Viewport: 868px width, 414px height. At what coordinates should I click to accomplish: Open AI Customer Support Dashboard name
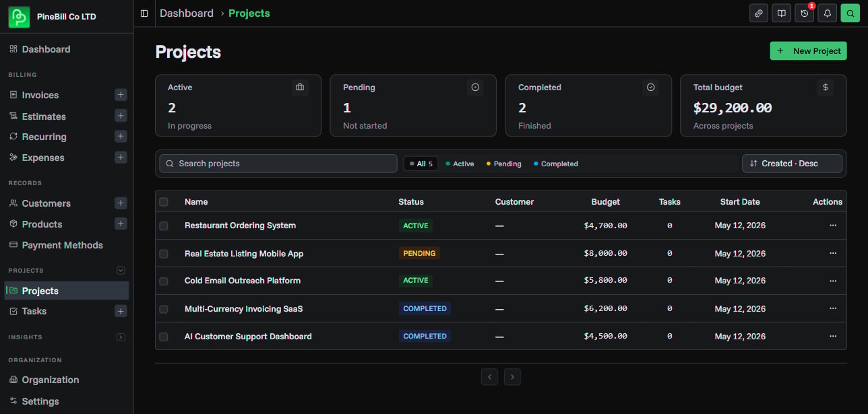click(x=248, y=337)
